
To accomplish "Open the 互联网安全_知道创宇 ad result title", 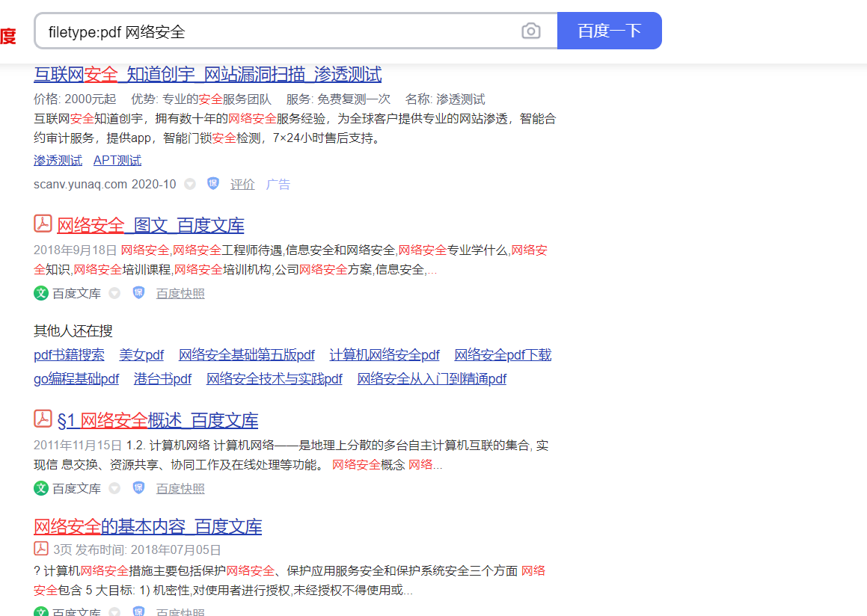I will [207, 74].
